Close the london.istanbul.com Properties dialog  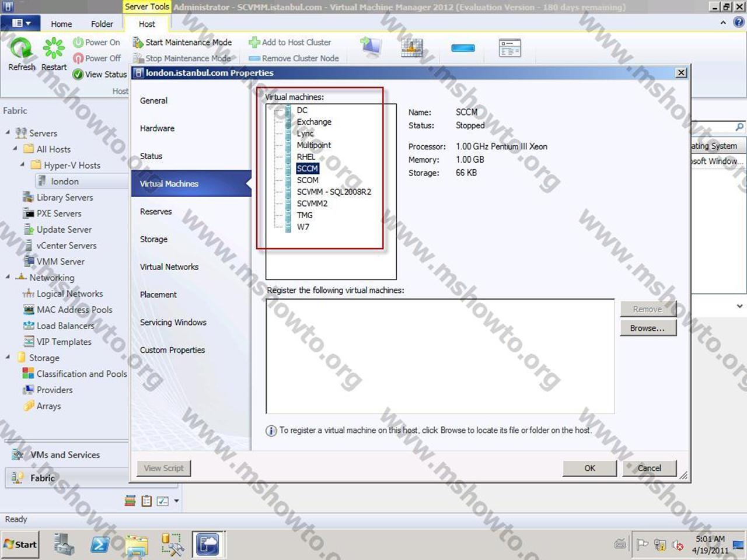(x=681, y=73)
